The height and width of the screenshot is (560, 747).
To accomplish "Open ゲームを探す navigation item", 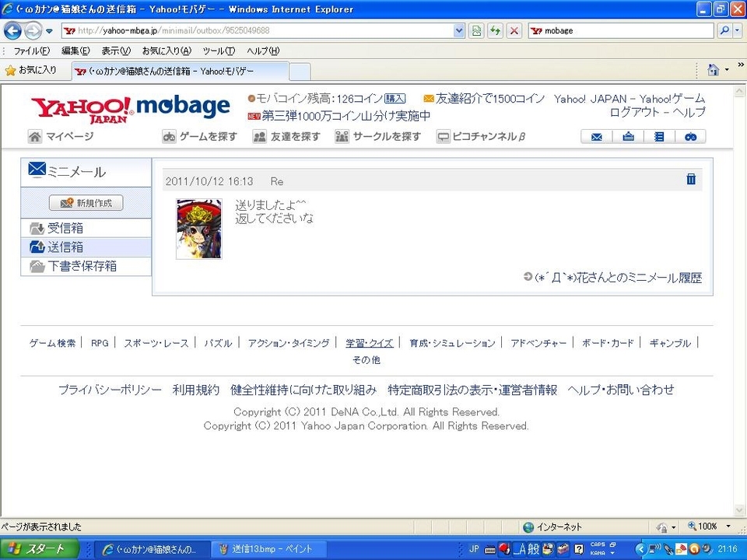I will [x=200, y=137].
